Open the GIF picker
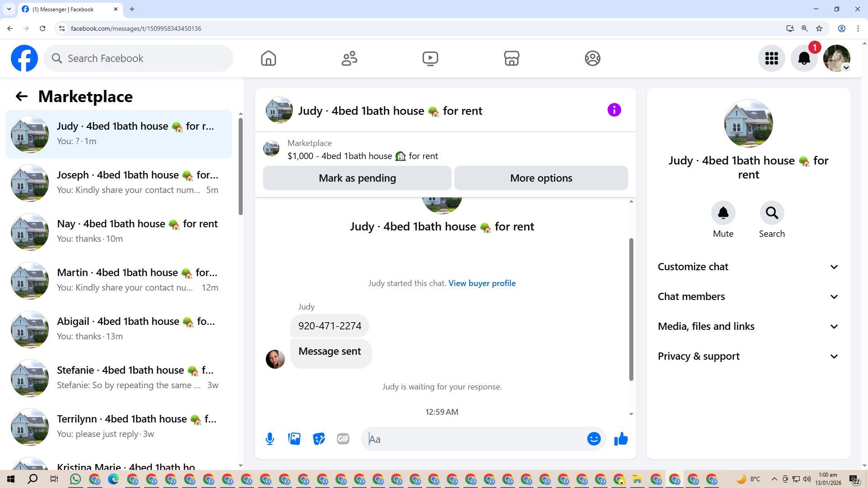The image size is (868, 488). (343, 439)
